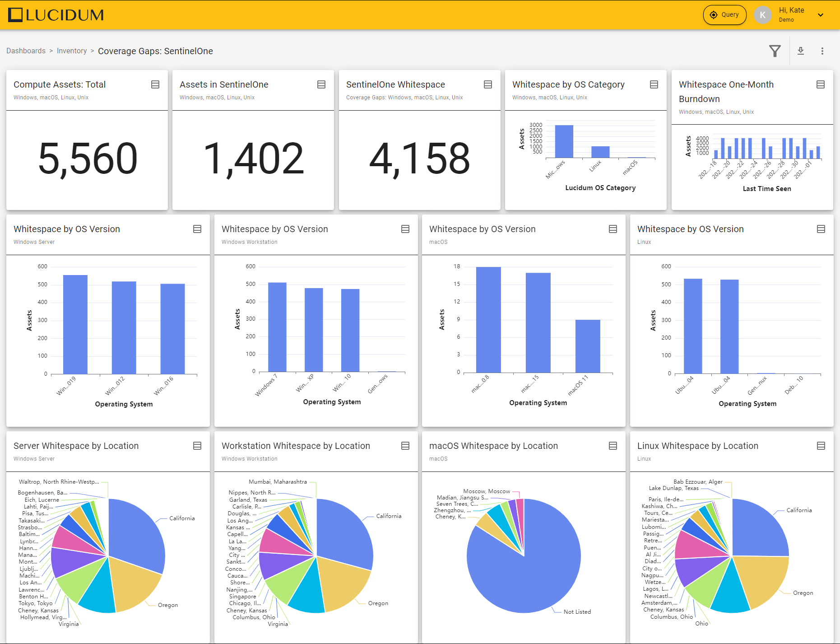Select the mac...15 bar in macOS chart

(x=538, y=322)
